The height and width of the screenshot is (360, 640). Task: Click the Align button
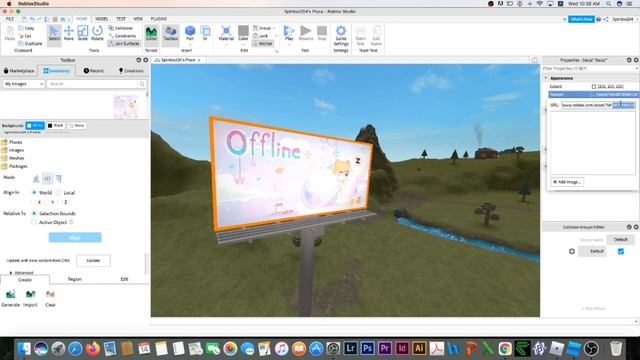[x=75, y=238]
